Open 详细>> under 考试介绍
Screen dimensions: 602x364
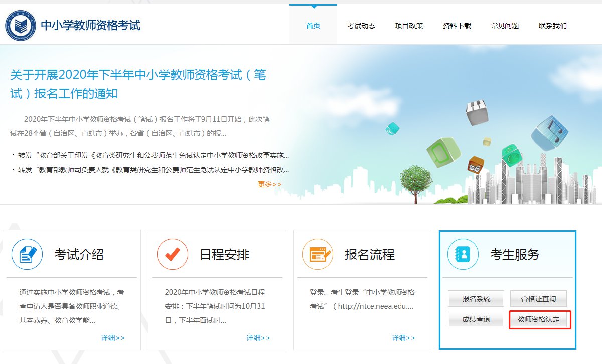pyautogui.click(x=113, y=338)
